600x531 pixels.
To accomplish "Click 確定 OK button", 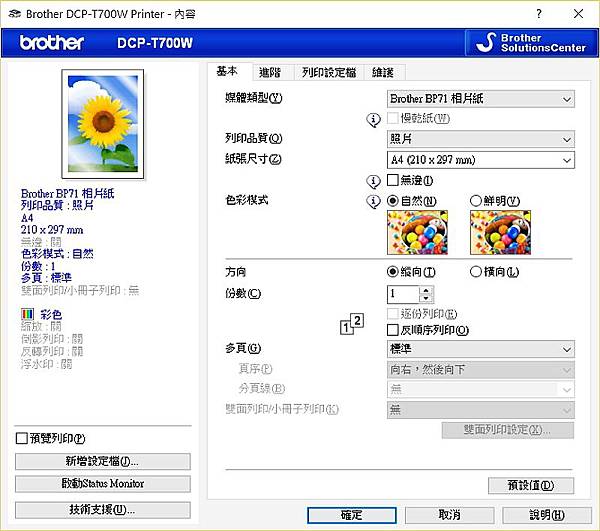I will point(352,515).
